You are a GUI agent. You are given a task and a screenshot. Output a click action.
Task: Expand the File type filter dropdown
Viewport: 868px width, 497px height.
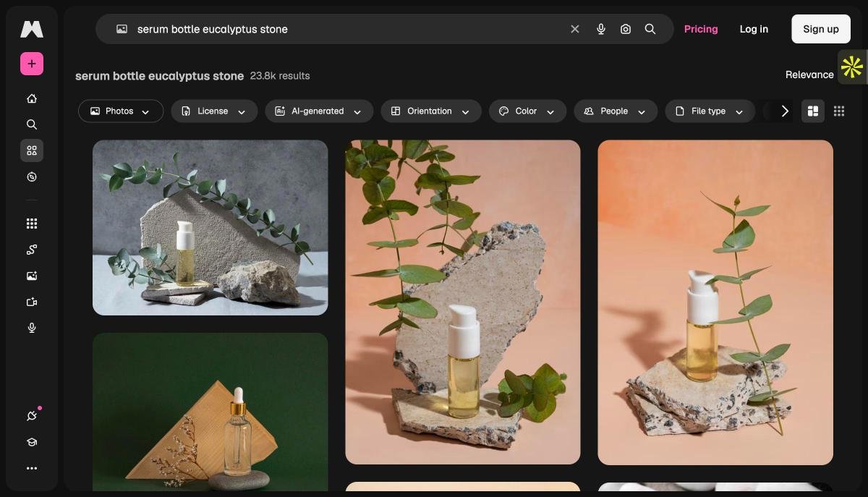point(710,111)
